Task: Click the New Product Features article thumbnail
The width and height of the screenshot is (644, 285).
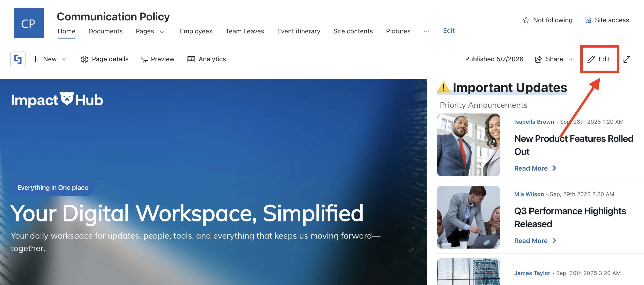Action: point(468,145)
